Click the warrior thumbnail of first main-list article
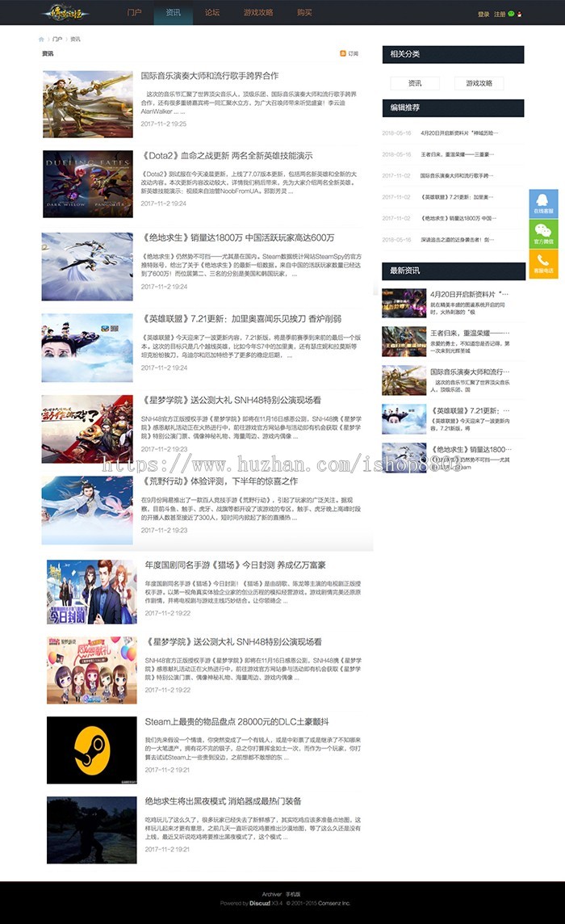 click(x=87, y=103)
